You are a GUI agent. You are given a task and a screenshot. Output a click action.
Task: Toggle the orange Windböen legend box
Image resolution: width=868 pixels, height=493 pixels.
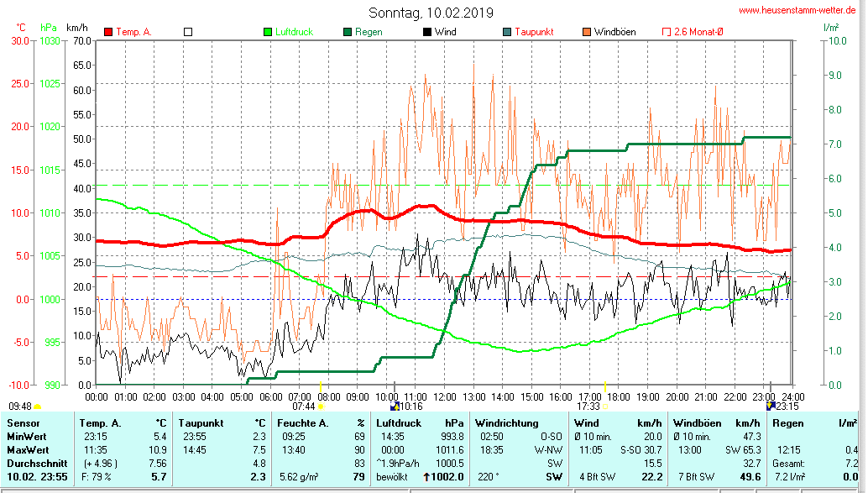click(587, 32)
